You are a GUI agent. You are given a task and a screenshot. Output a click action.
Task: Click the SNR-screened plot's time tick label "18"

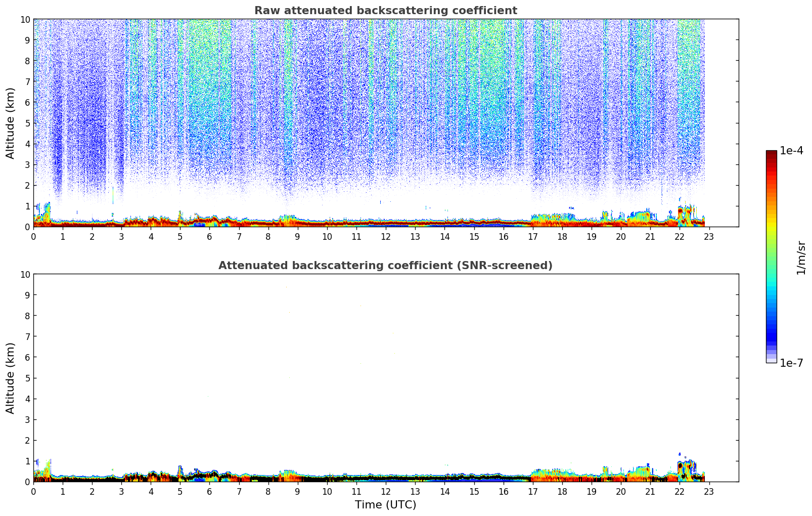[x=562, y=491]
